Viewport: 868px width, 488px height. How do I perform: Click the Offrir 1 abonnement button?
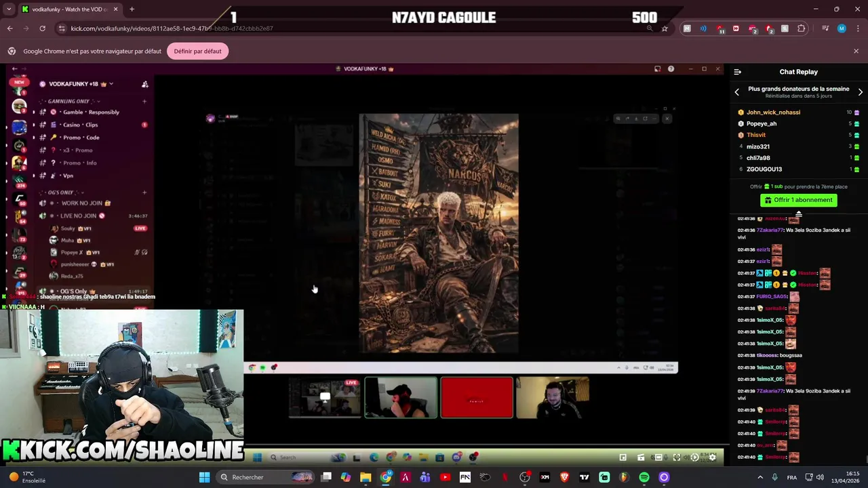coord(799,200)
